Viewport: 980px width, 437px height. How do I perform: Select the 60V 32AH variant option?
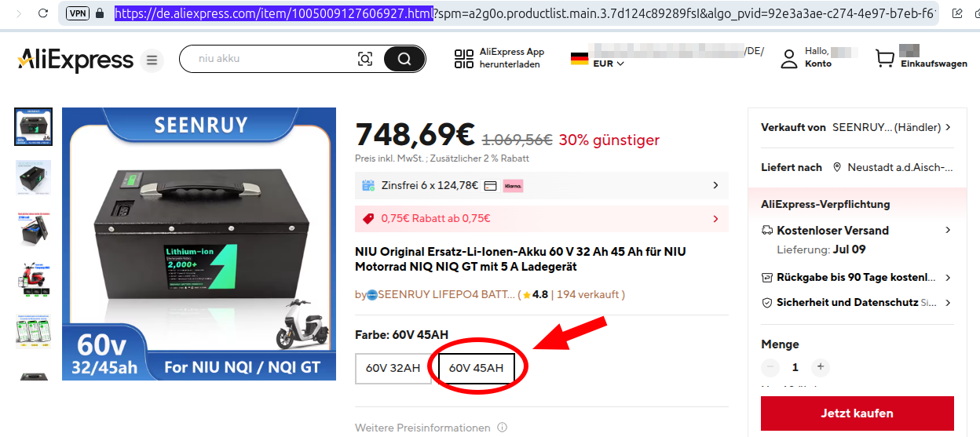393,368
